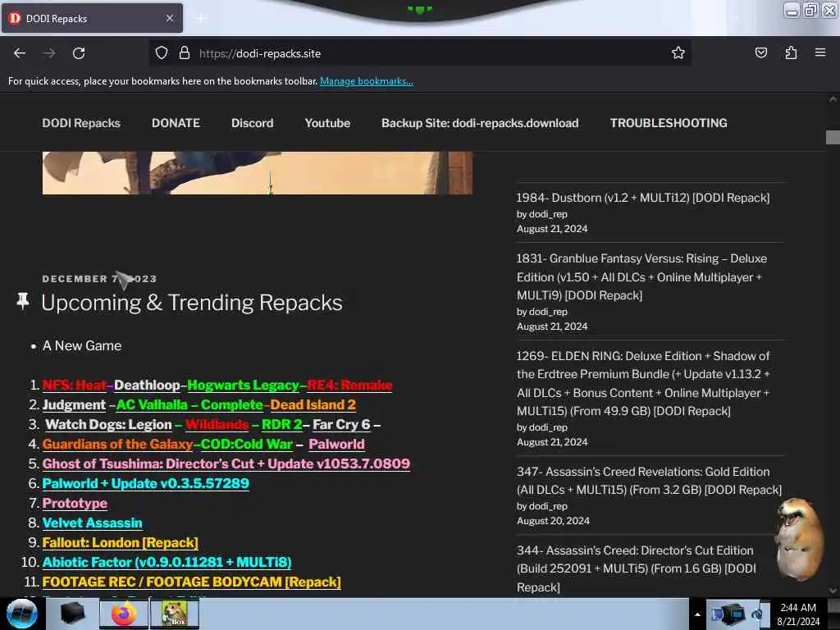The height and width of the screenshot is (630, 840).
Task: Open the Firefox hamburger menu
Action: click(820, 52)
